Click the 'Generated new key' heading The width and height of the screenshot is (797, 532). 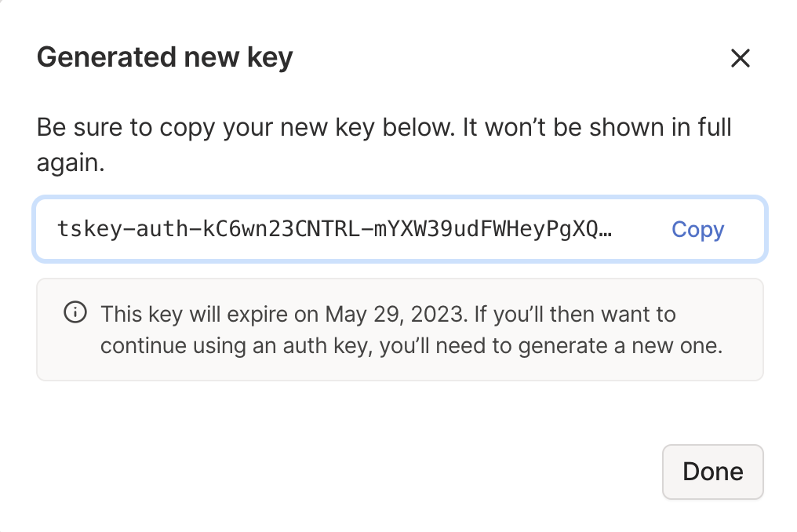pyautogui.click(x=165, y=58)
